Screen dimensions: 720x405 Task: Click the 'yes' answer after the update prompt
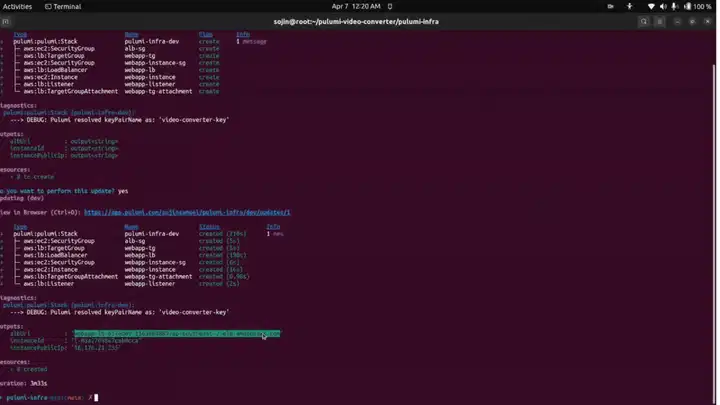coord(123,191)
